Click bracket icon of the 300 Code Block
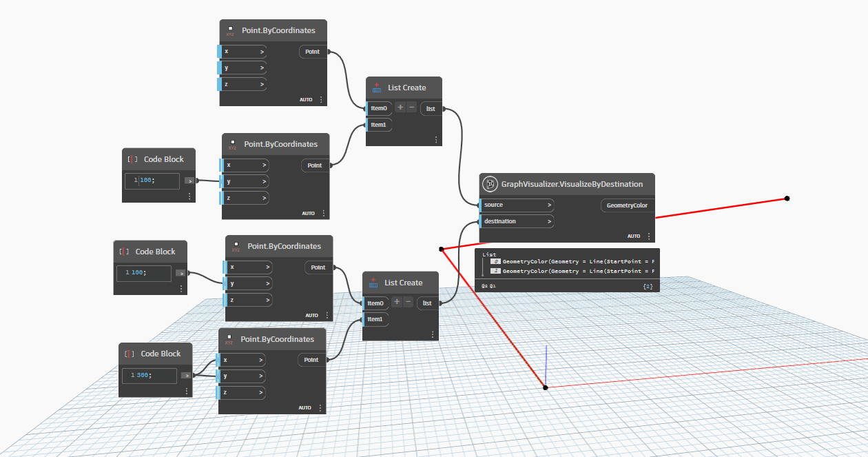868x457 pixels. click(130, 354)
